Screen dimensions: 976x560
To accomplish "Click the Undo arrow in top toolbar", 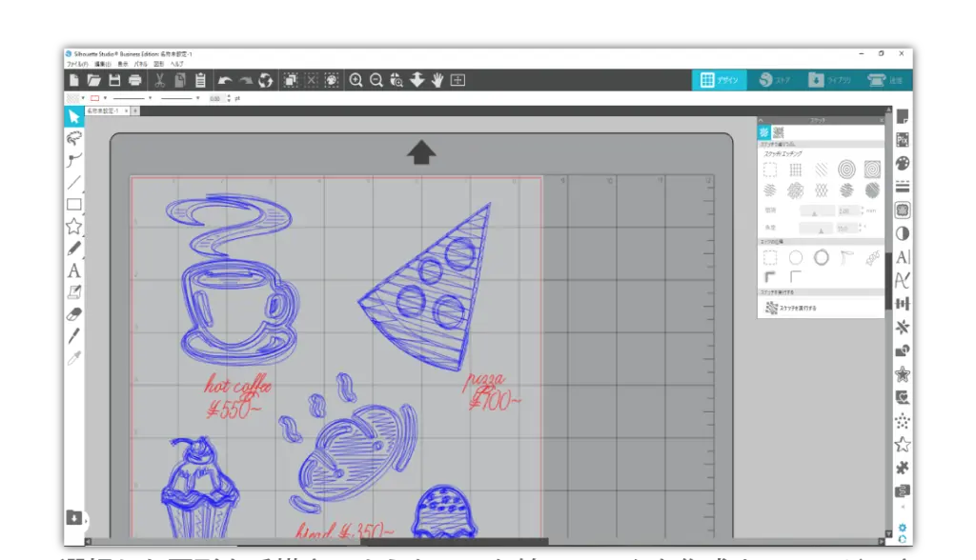I will pyautogui.click(x=225, y=81).
